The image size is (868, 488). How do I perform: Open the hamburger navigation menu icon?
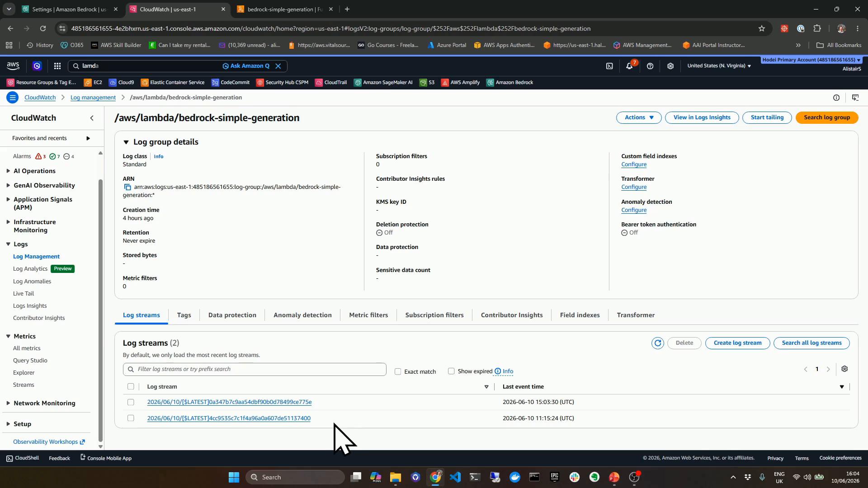tap(13, 98)
